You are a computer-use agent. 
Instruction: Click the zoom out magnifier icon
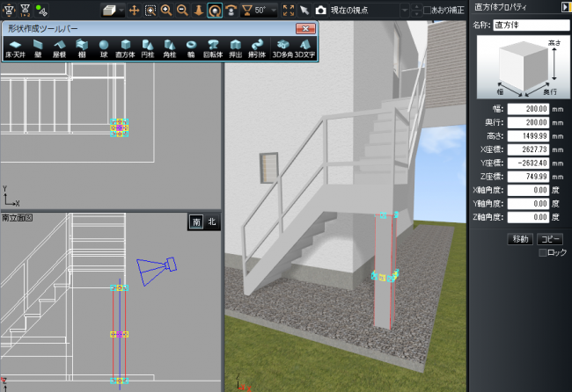pyautogui.click(x=181, y=10)
